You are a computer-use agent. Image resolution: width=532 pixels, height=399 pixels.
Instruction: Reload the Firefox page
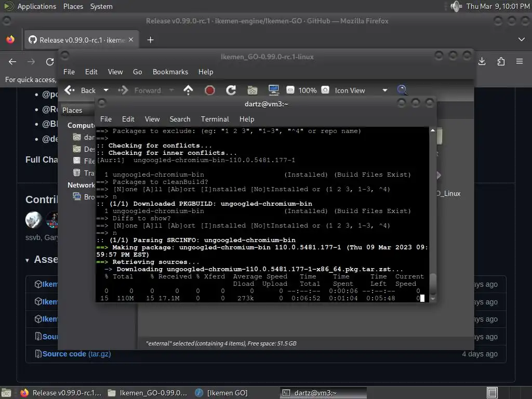click(x=50, y=62)
